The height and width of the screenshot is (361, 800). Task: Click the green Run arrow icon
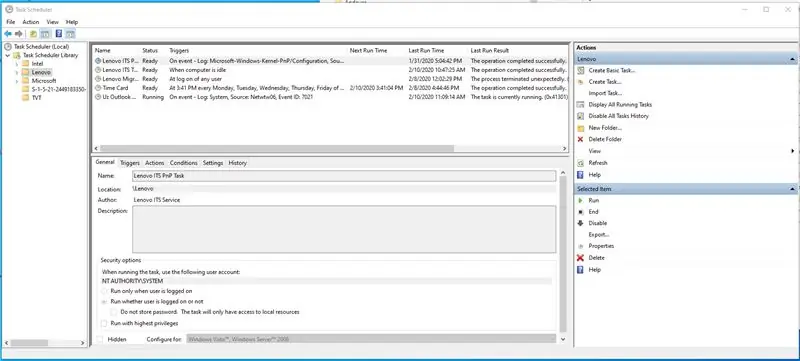tap(580, 200)
